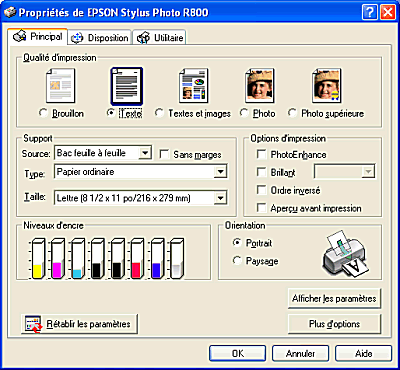Click the magenta ink level indicator

tap(57, 258)
